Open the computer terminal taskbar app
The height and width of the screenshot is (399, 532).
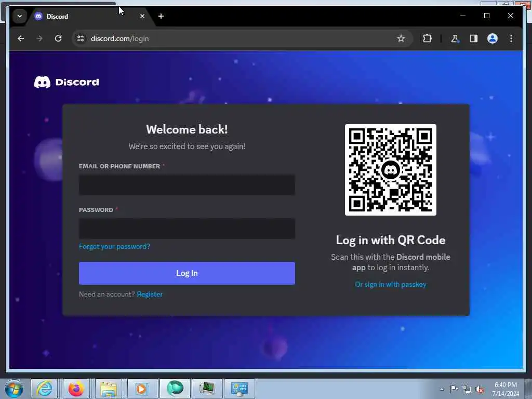pyautogui.click(x=207, y=389)
